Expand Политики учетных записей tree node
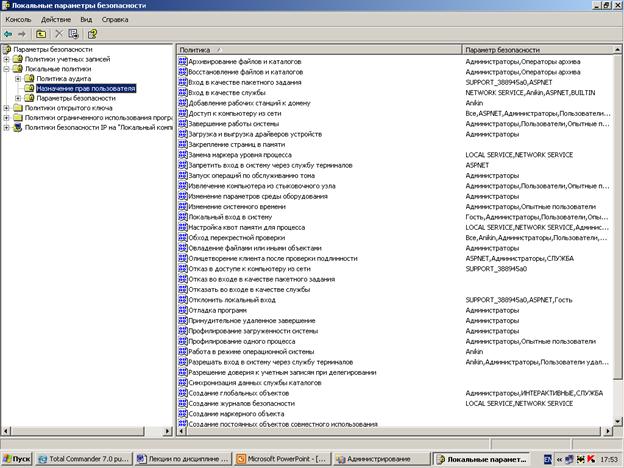624x468 pixels. click(x=6, y=59)
